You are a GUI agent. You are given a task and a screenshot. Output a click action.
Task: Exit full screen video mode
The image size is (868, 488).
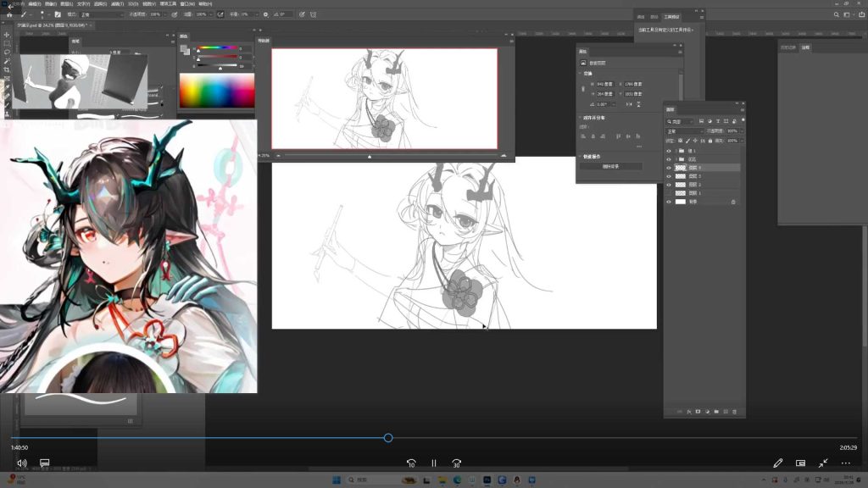[823, 463]
